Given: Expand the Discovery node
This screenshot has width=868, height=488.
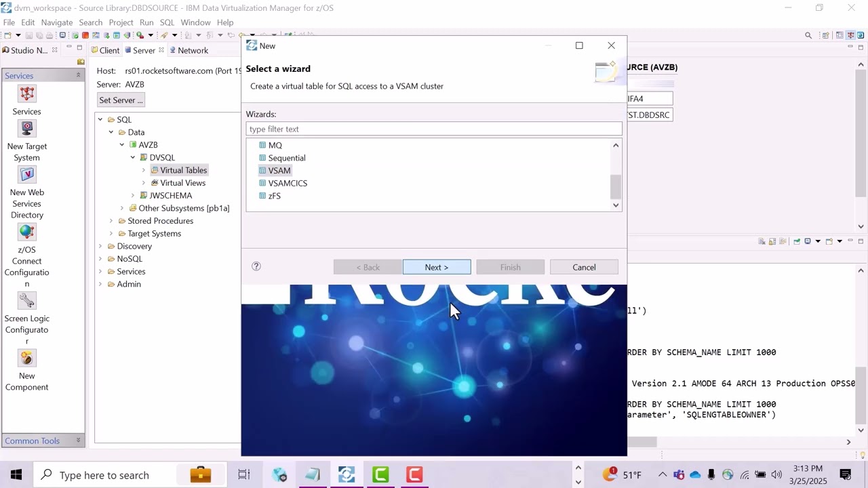Looking at the screenshot, I should pyautogui.click(x=100, y=246).
